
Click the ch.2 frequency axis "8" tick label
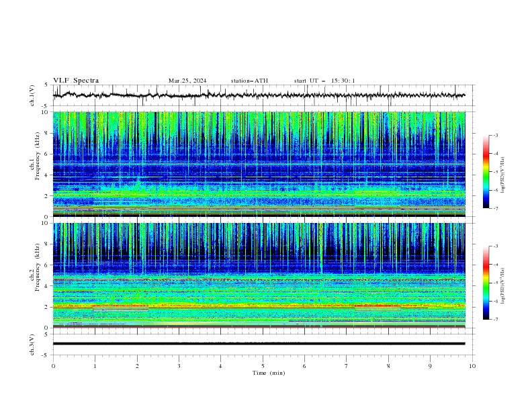click(x=48, y=244)
